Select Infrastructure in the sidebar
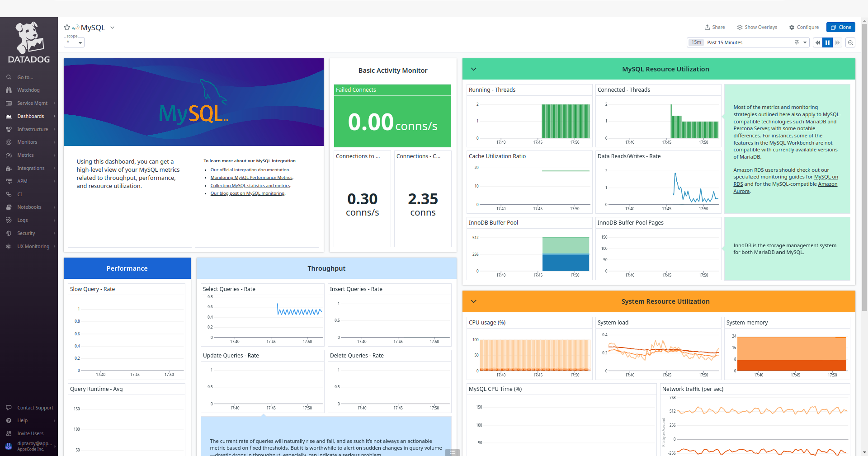The width and height of the screenshot is (868, 456). pos(33,129)
